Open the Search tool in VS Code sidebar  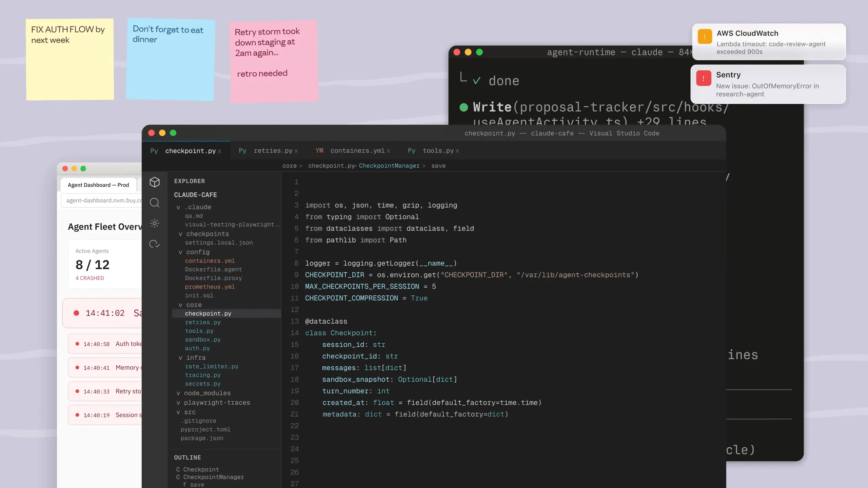pyautogui.click(x=155, y=203)
